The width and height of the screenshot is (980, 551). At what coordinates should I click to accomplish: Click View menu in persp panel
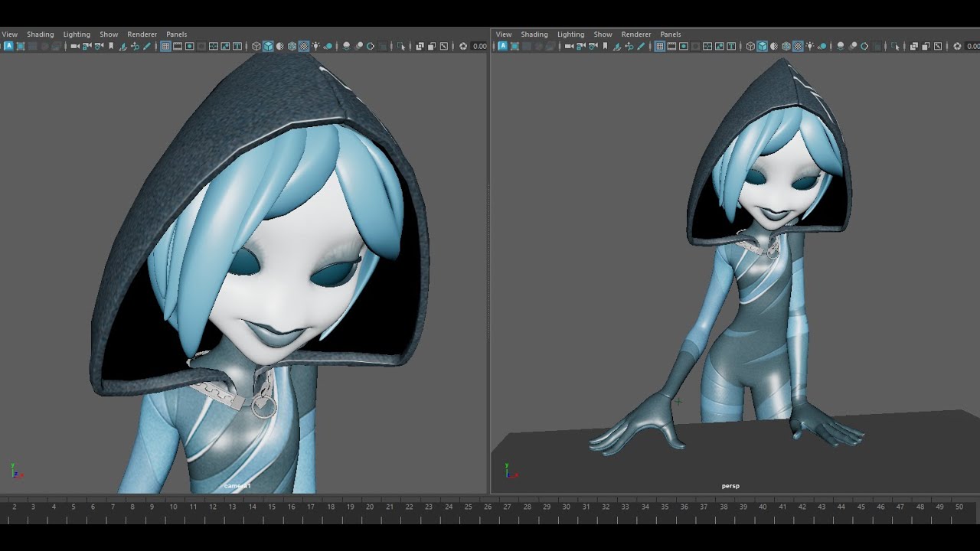(x=504, y=34)
